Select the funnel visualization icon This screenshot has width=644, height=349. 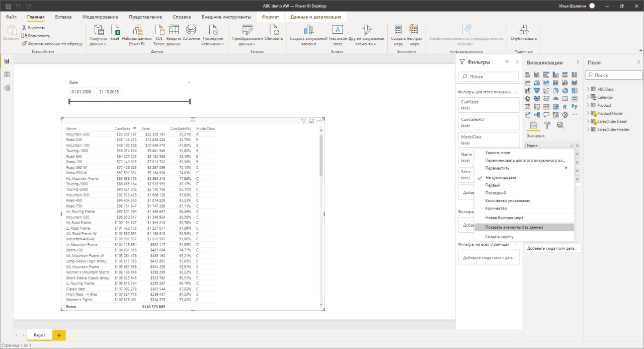(x=537, y=91)
